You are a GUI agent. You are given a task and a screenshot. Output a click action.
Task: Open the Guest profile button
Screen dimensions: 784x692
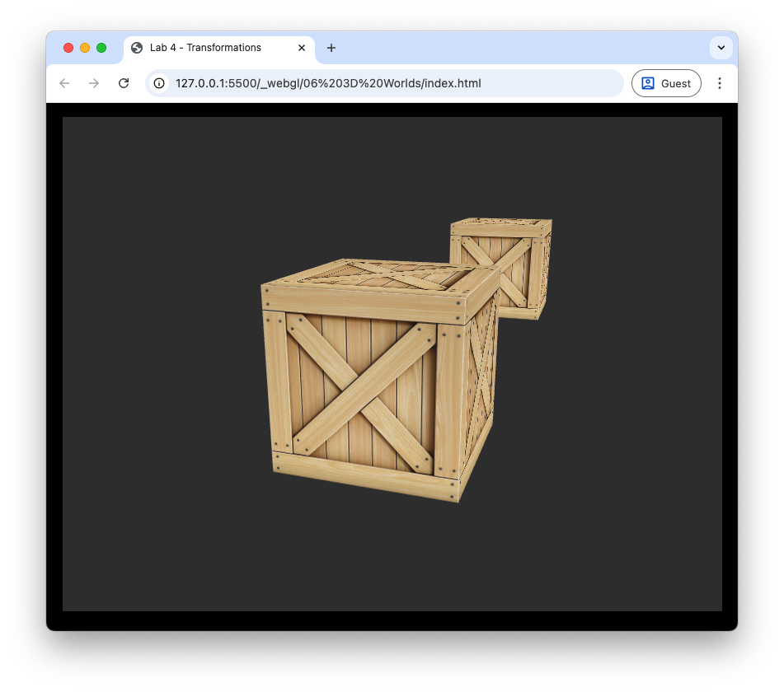click(x=666, y=83)
